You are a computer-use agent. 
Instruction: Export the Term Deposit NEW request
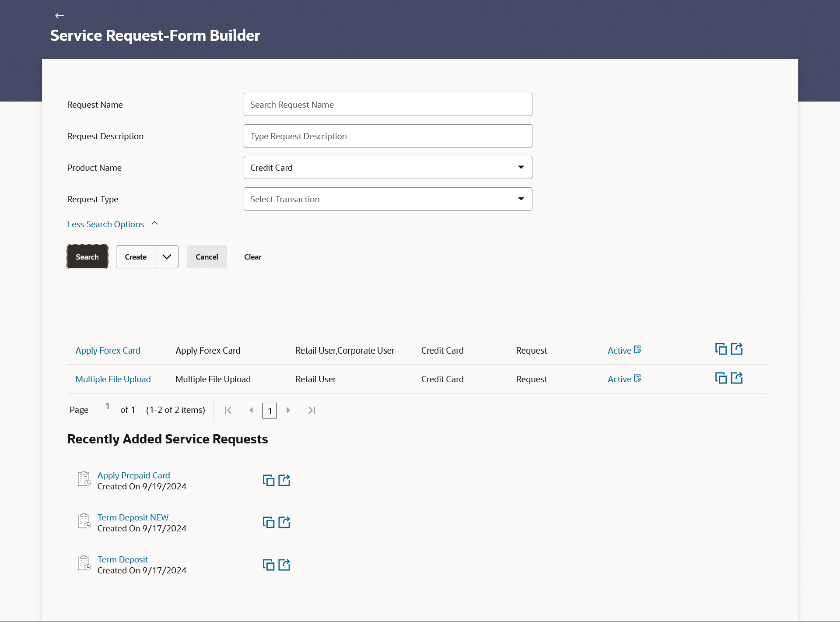tap(284, 523)
